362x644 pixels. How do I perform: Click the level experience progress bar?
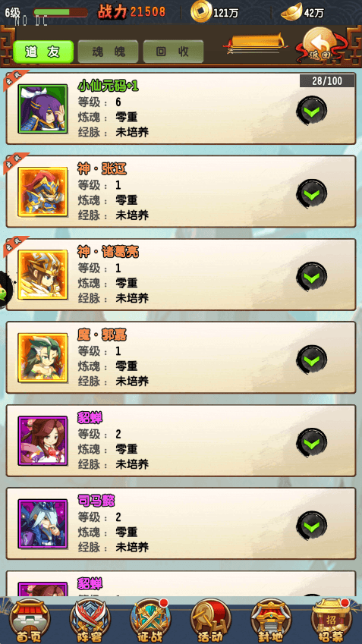(x=61, y=12)
